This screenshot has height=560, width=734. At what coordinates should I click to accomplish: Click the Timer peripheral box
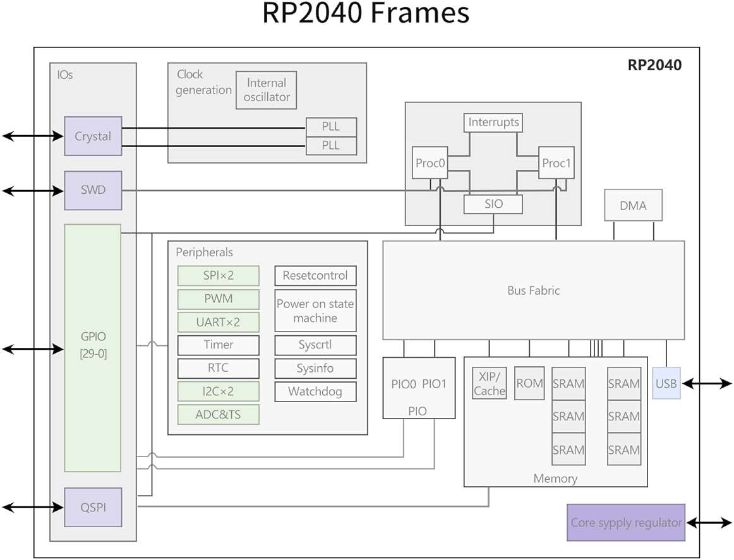(218, 345)
